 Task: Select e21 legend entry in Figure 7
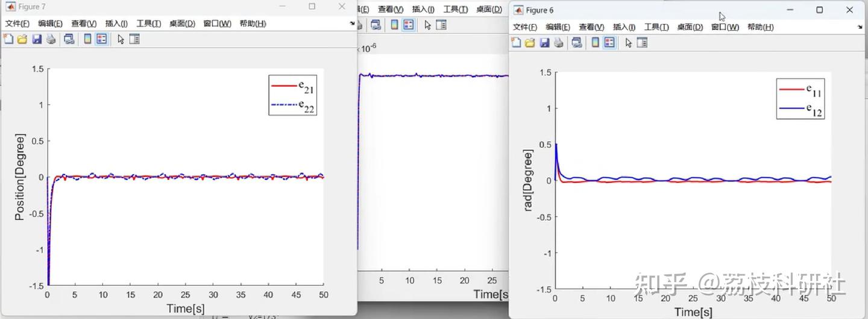click(292, 87)
